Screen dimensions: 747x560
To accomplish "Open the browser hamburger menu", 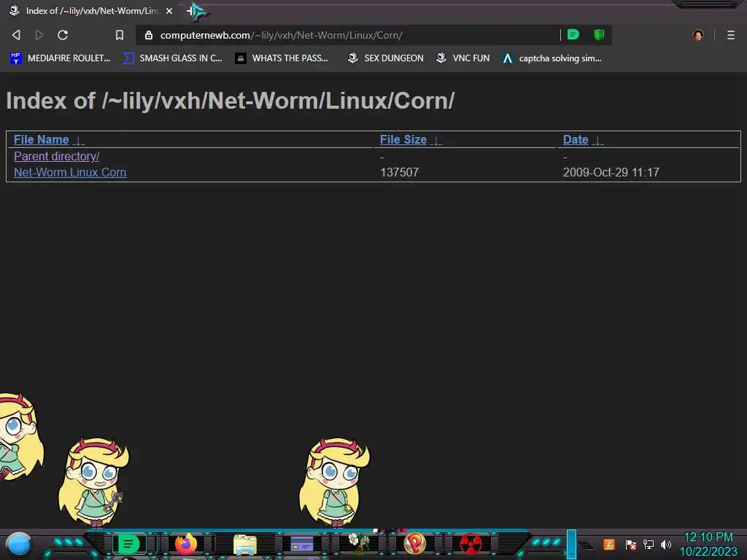I will point(731,35).
